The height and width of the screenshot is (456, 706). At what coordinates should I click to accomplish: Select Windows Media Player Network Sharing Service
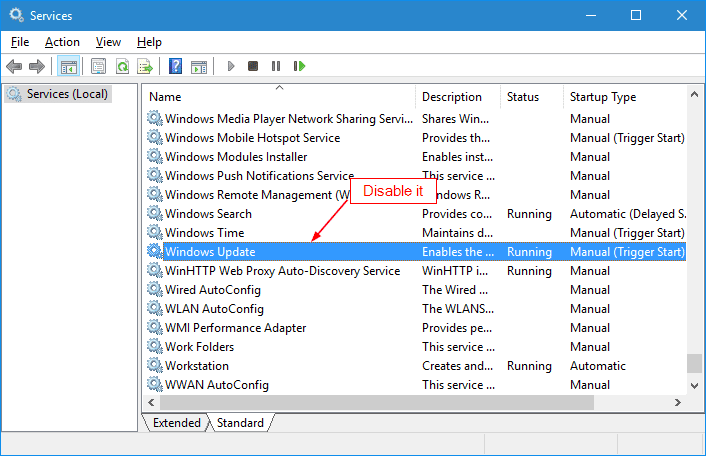(416, 119)
